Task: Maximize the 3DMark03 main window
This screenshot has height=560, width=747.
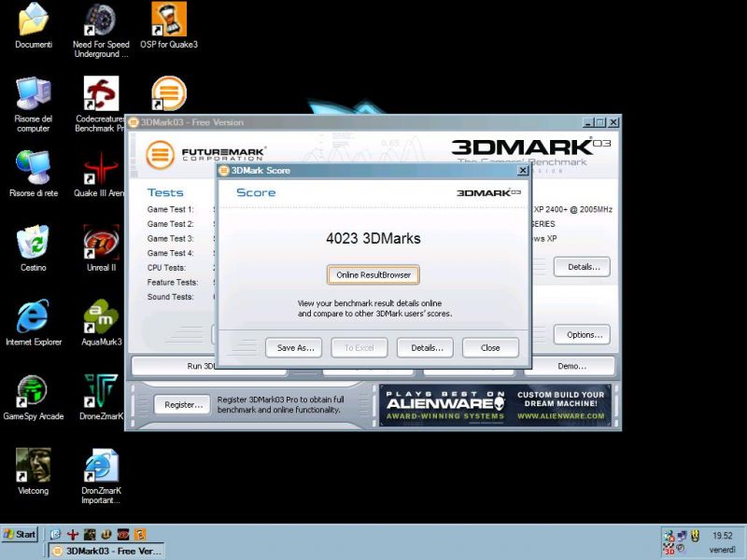Action: [601, 122]
